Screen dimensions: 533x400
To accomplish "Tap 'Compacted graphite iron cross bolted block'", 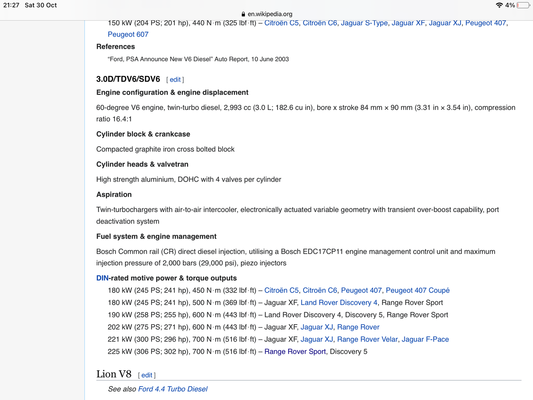I will tap(165, 149).
